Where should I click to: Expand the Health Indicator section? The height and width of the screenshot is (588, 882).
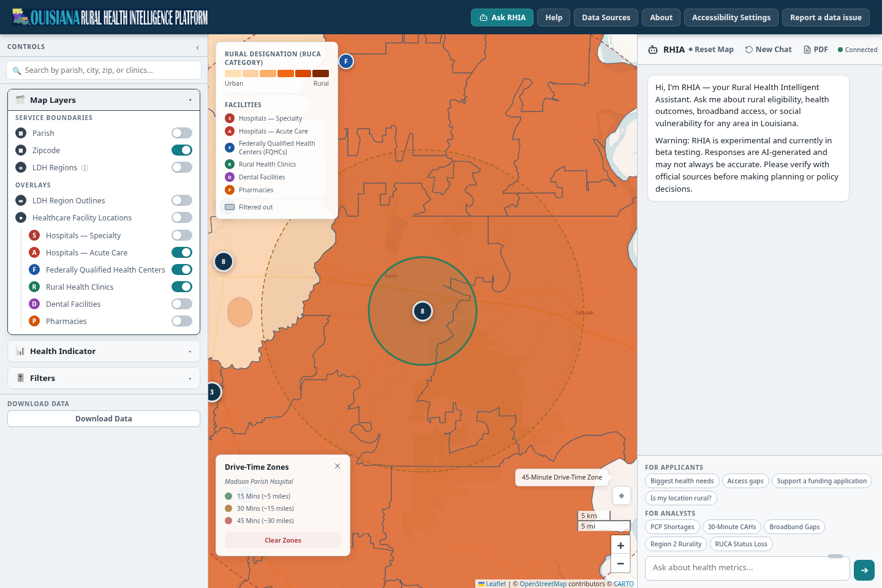104,351
